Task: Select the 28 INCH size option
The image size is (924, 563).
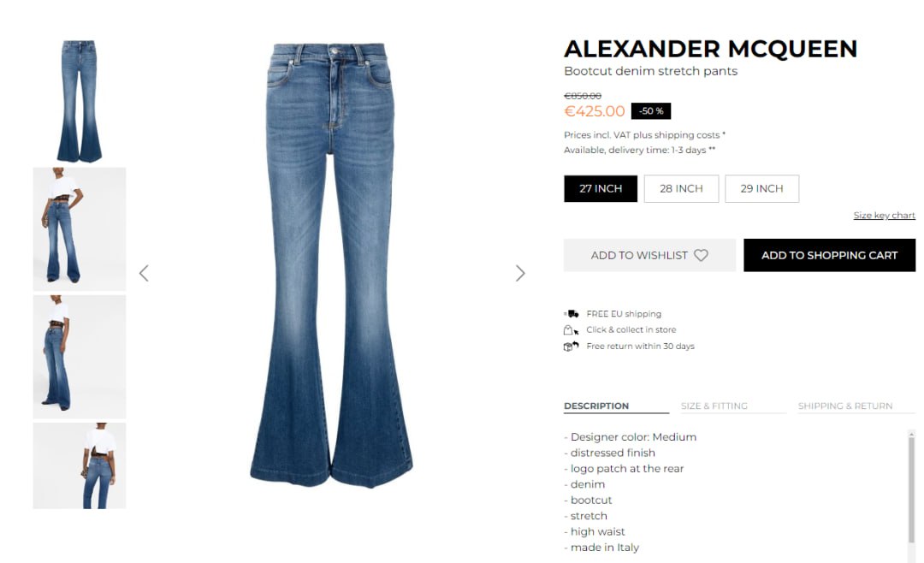Action: [x=681, y=188]
